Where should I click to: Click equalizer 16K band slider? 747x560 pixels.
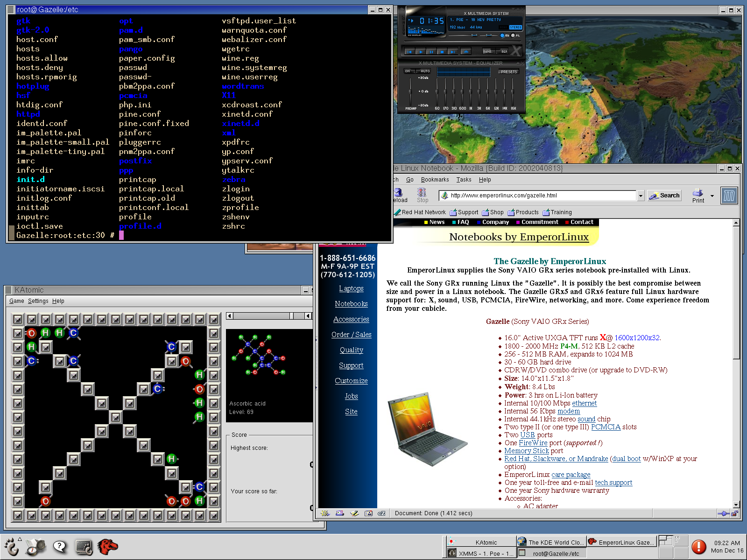tap(513, 92)
